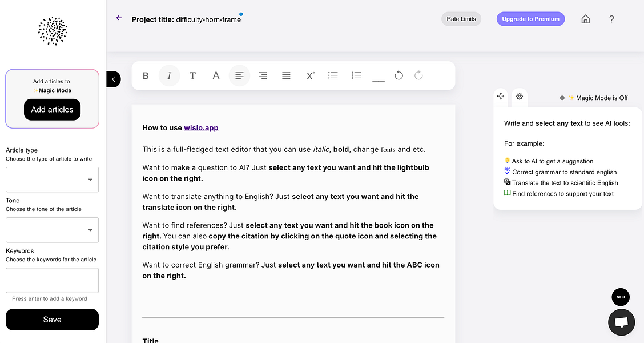This screenshot has width=644, height=343.
Task: Click the Add articles button
Action: click(x=52, y=110)
